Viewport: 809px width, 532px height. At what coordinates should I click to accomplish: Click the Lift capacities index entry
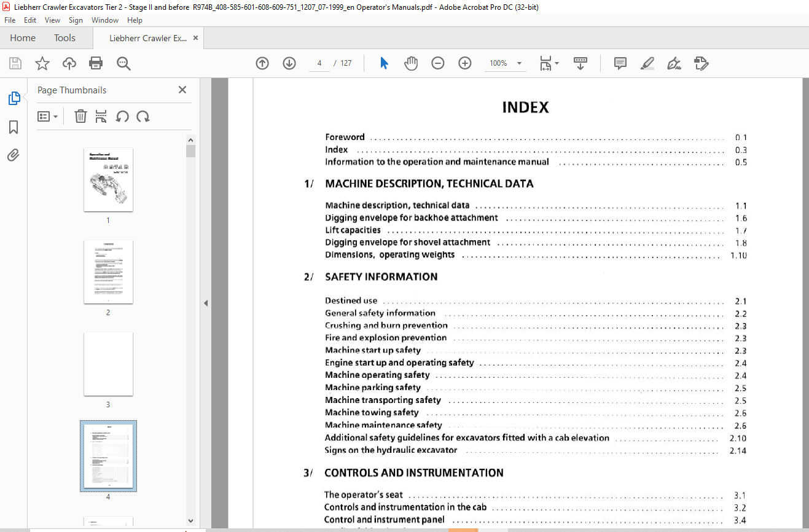[x=353, y=230]
